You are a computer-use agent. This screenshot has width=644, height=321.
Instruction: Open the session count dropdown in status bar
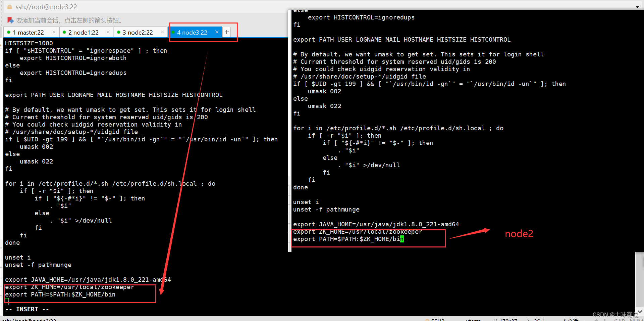click(x=573, y=320)
